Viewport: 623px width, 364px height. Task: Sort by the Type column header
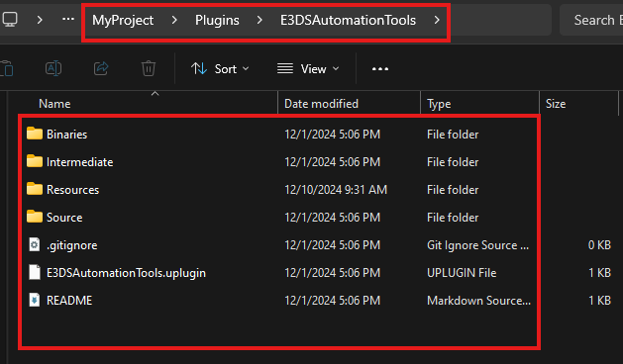click(x=439, y=104)
